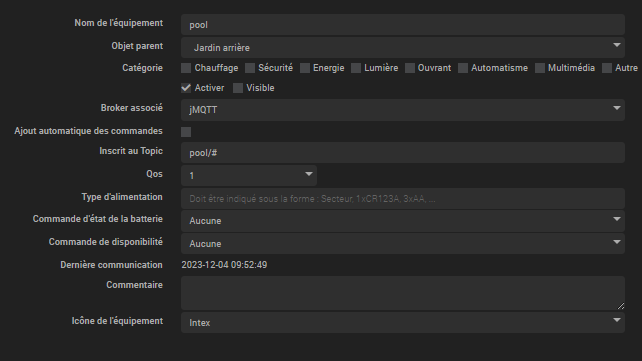Check the Sécurité category checkbox
Screen dimensions: 642x361
250,68
